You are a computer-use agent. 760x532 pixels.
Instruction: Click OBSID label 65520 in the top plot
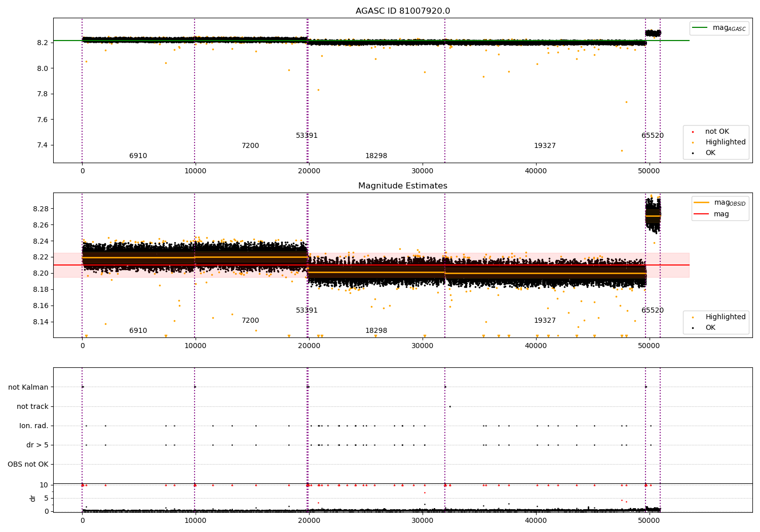653,136
